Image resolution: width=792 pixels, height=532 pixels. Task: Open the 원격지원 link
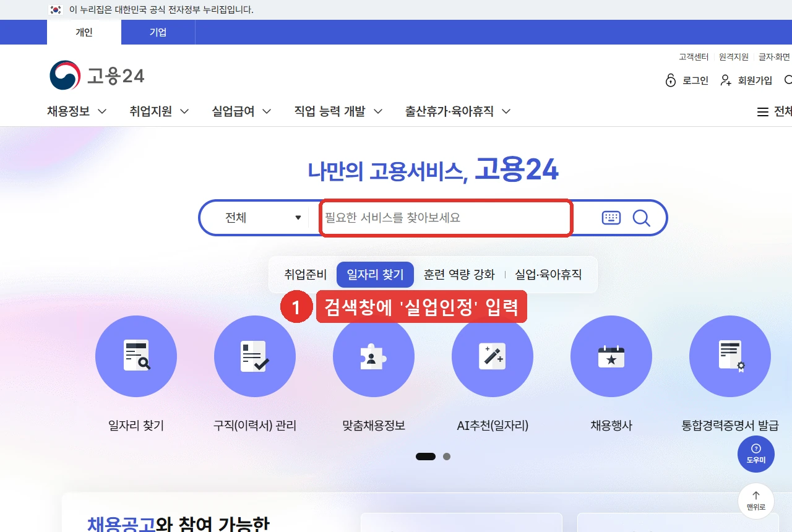(734, 57)
